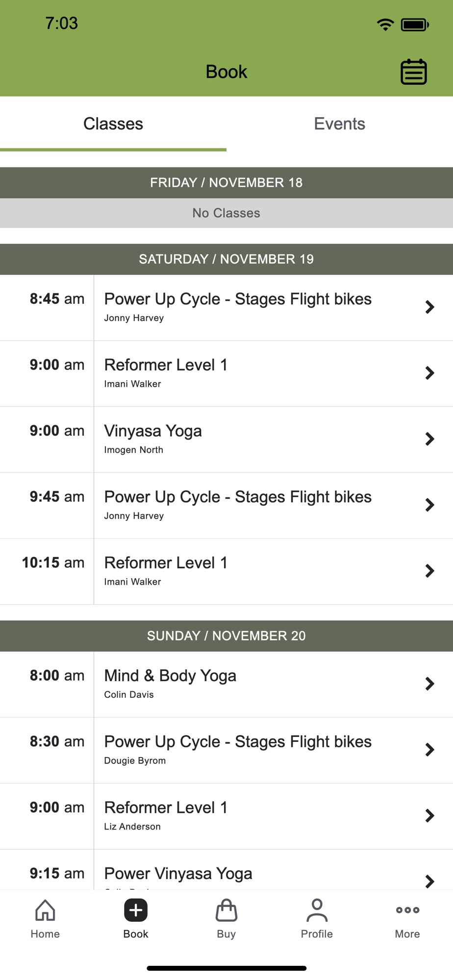Go to the Profile person icon

tap(317, 910)
